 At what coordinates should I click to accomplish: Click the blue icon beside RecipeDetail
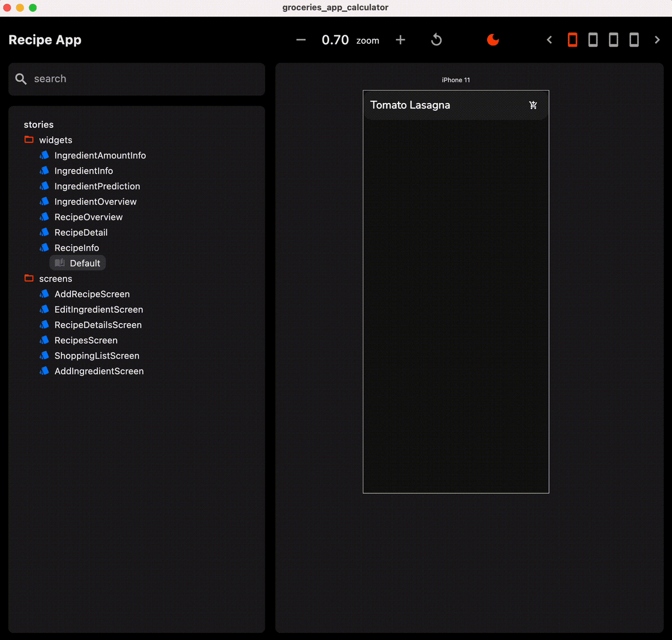(44, 232)
